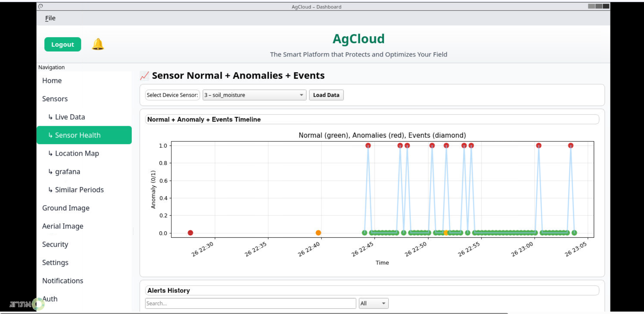
Task: Open the Sensors section
Action: (x=55, y=99)
